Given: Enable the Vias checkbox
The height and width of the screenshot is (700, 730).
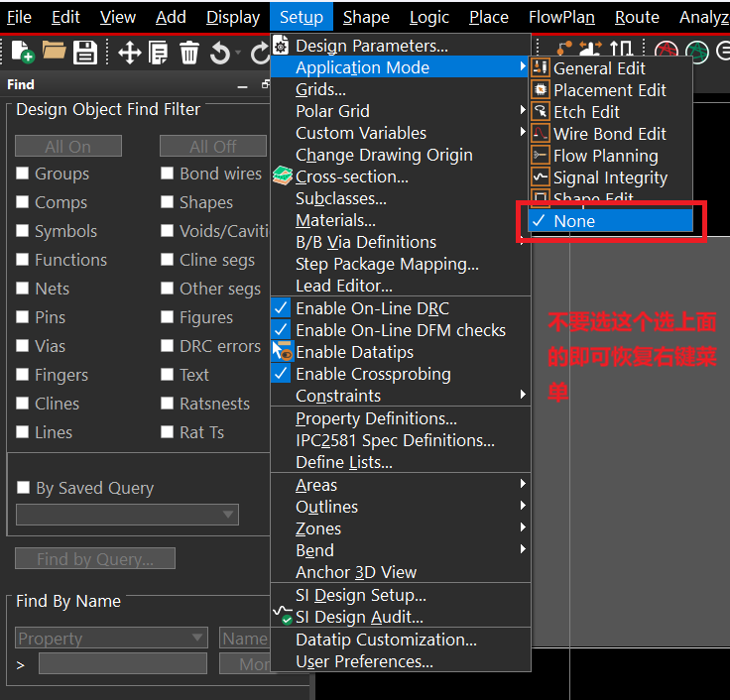Looking at the screenshot, I should tap(23, 346).
